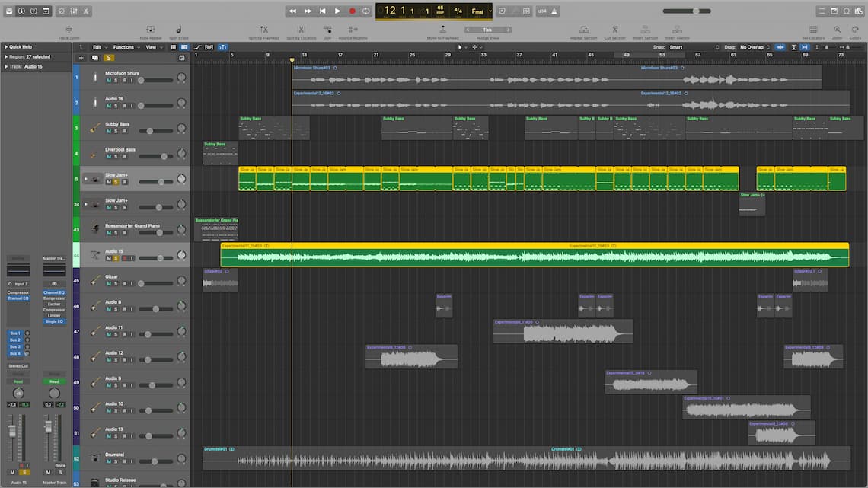
Task: Open the media Browsers icon
Action: coord(859,11)
